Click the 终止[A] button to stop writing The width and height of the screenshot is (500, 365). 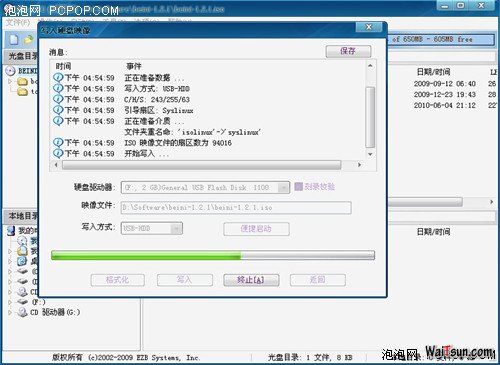point(251,280)
